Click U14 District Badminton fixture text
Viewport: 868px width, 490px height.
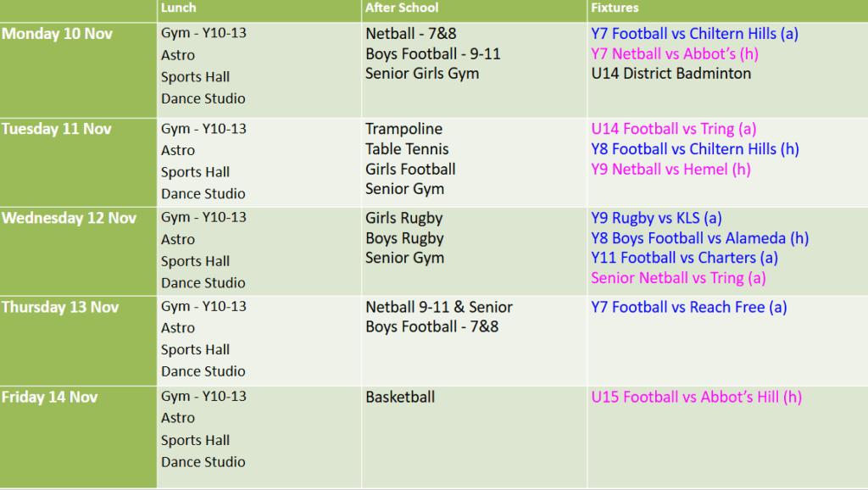tap(670, 74)
